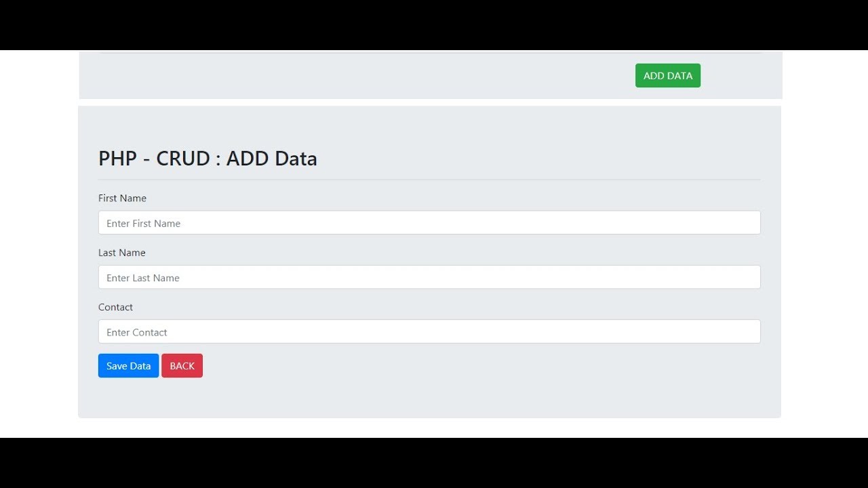Click the First Name field label
The width and height of the screenshot is (868, 488).
click(x=122, y=199)
